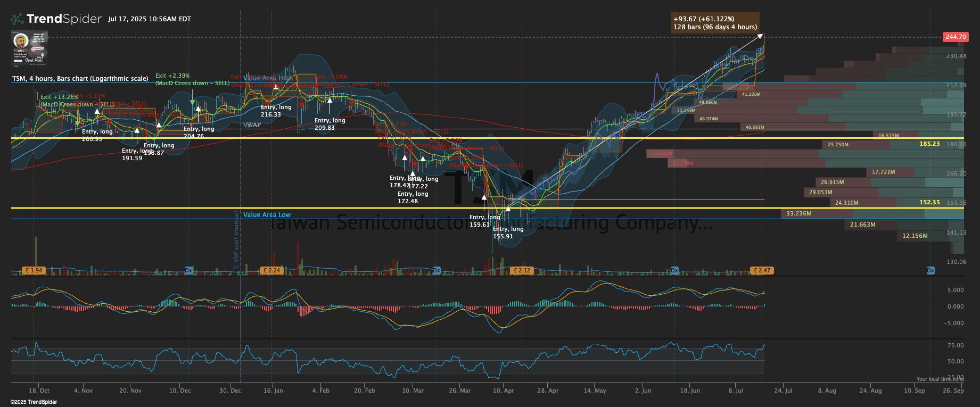The image size is (980, 407).
Task: Click the ©2025 TrendSpider copyright text
Action: [34, 402]
